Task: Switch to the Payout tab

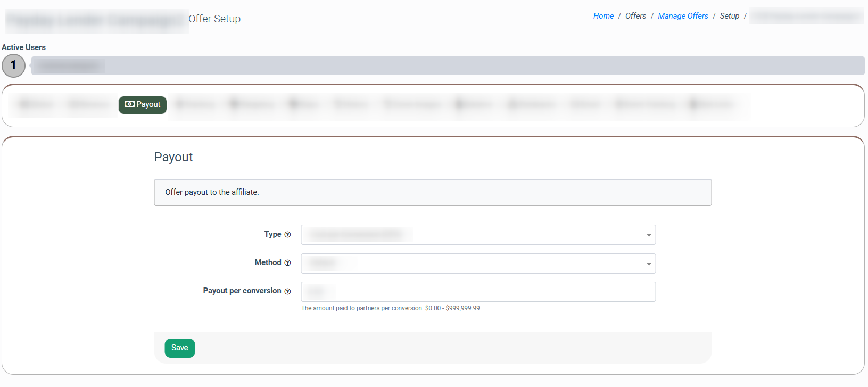Action: coord(143,105)
